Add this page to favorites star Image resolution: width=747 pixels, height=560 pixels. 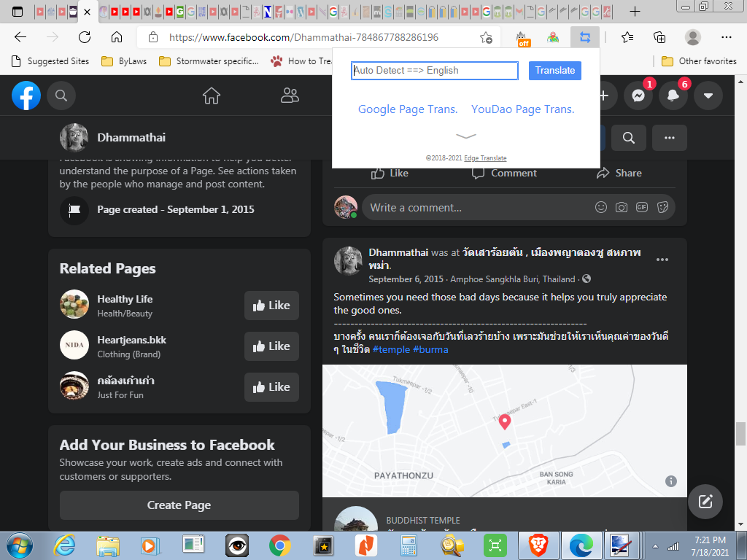(x=486, y=37)
